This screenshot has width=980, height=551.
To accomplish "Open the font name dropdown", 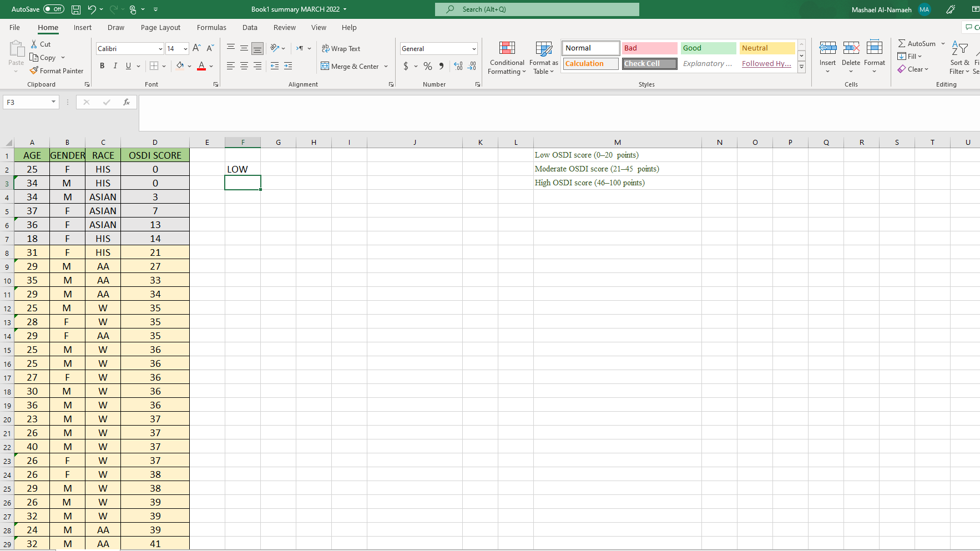I will pos(160,49).
